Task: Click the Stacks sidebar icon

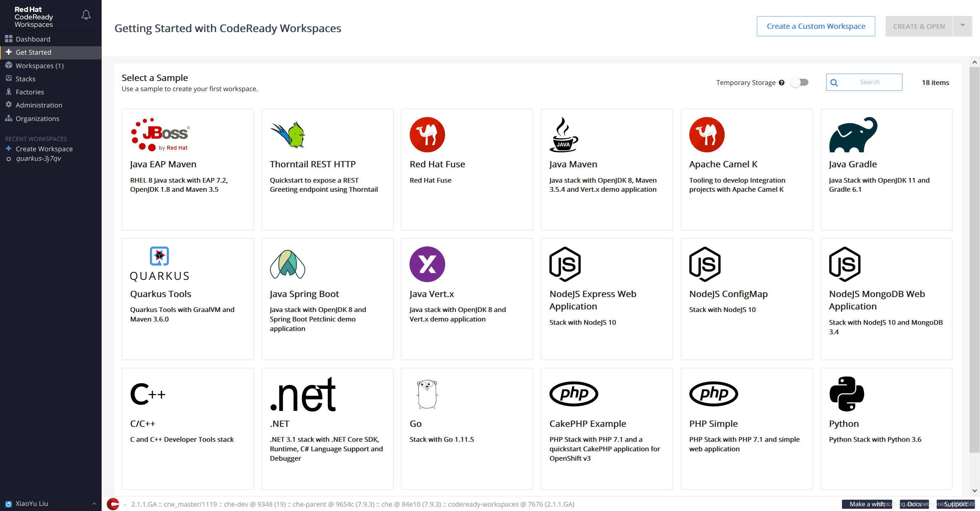Action: pos(8,78)
